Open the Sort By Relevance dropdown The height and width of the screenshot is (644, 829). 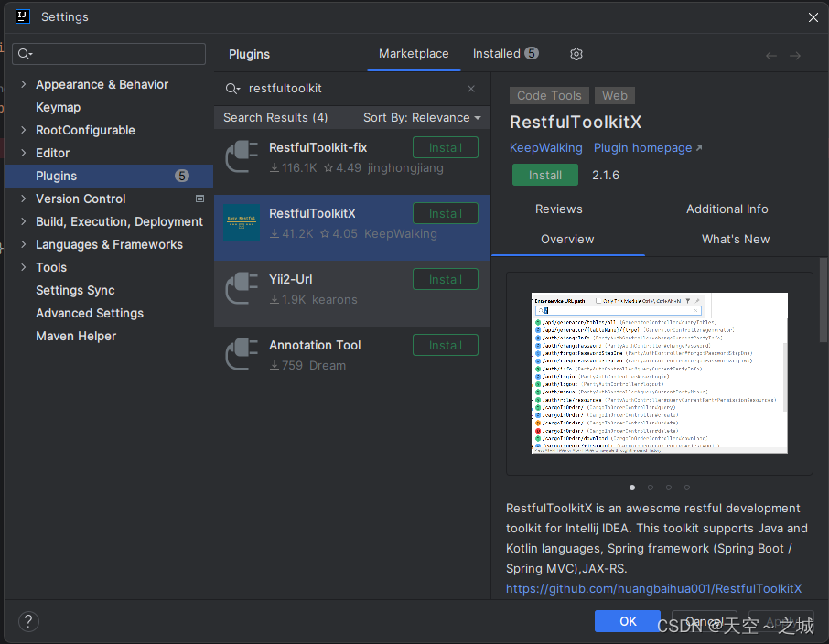coord(422,117)
